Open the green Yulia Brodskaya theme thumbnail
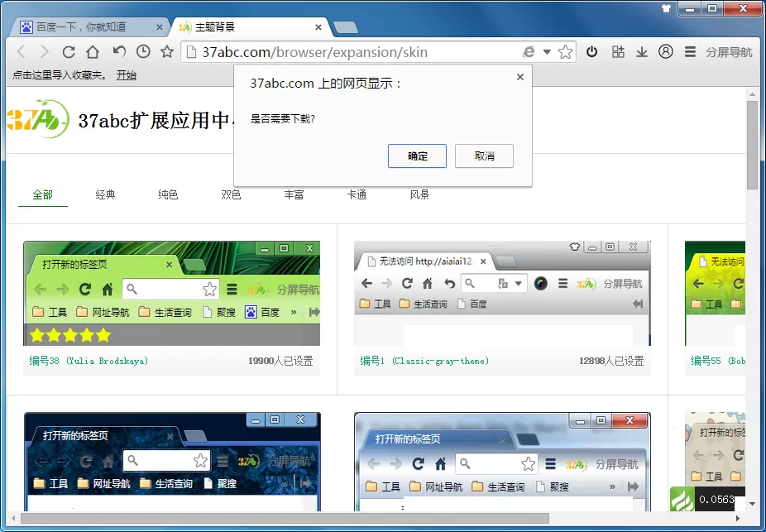 [x=172, y=293]
